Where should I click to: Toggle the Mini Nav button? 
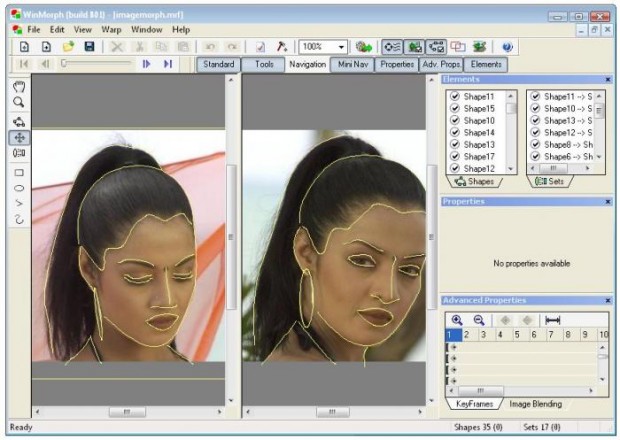coord(352,64)
